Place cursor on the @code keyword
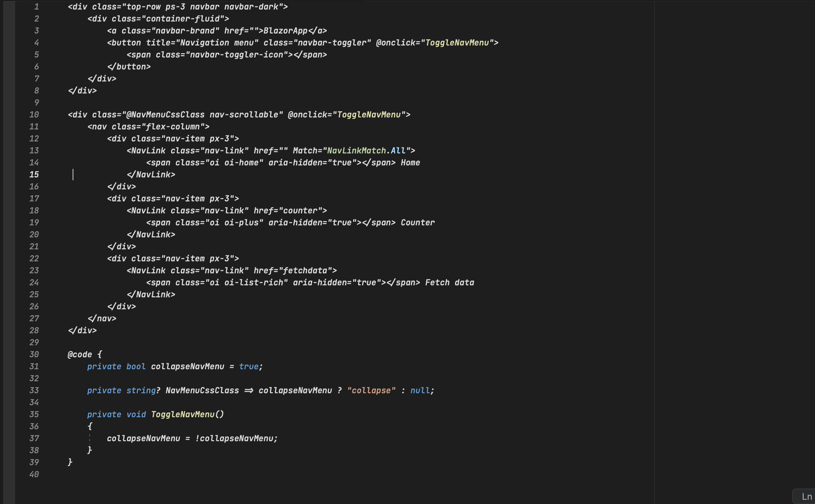 tap(80, 354)
